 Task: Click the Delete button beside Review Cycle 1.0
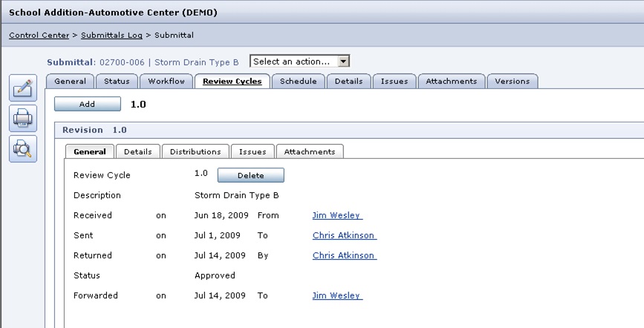coord(250,176)
